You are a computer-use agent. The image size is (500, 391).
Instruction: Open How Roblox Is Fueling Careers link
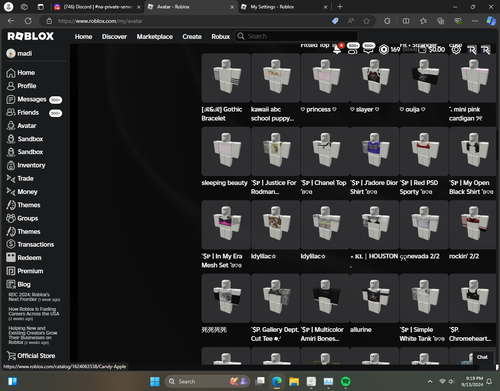click(x=34, y=314)
